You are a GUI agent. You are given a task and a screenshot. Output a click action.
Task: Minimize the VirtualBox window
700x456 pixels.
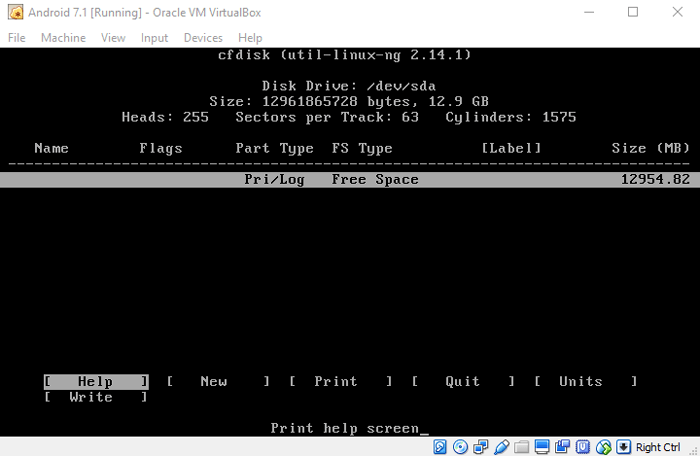(589, 12)
